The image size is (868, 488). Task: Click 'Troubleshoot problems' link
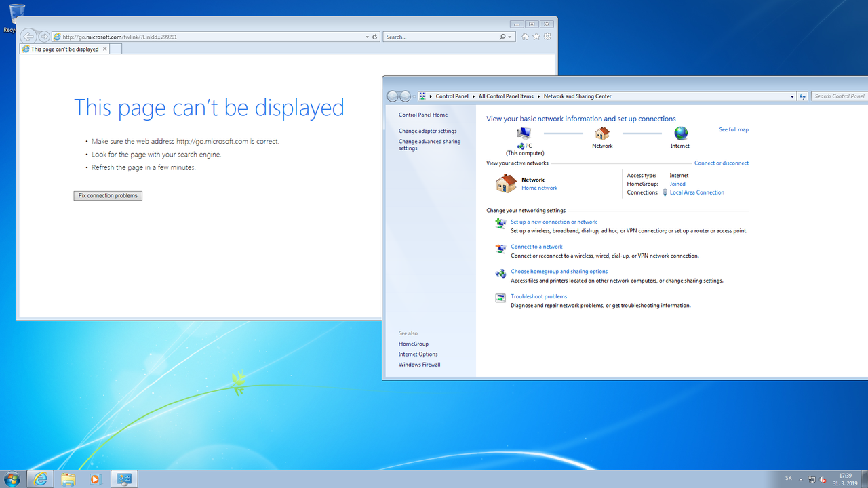(x=538, y=296)
